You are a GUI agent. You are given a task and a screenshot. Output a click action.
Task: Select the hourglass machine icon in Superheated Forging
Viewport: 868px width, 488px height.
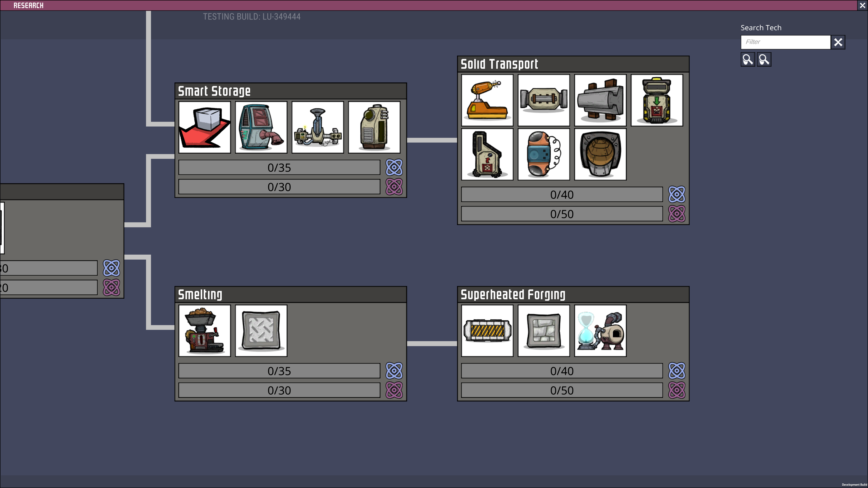[x=600, y=331]
